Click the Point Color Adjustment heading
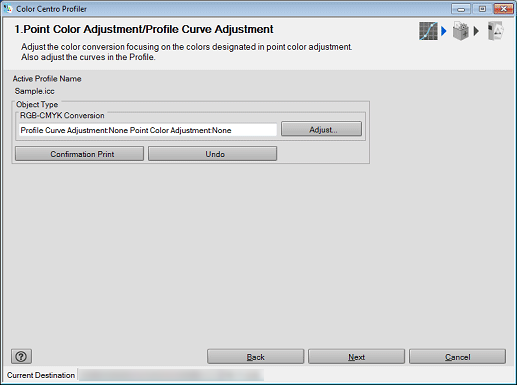Viewport: 517px width, 385px height. click(x=144, y=29)
